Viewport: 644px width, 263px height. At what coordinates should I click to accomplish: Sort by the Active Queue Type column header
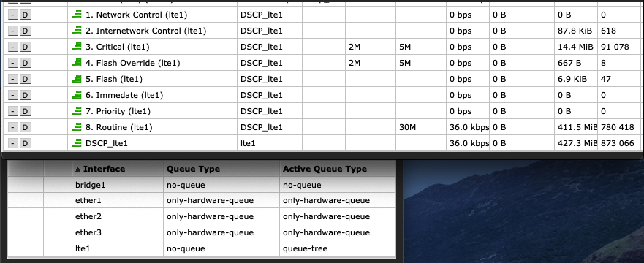(338, 169)
